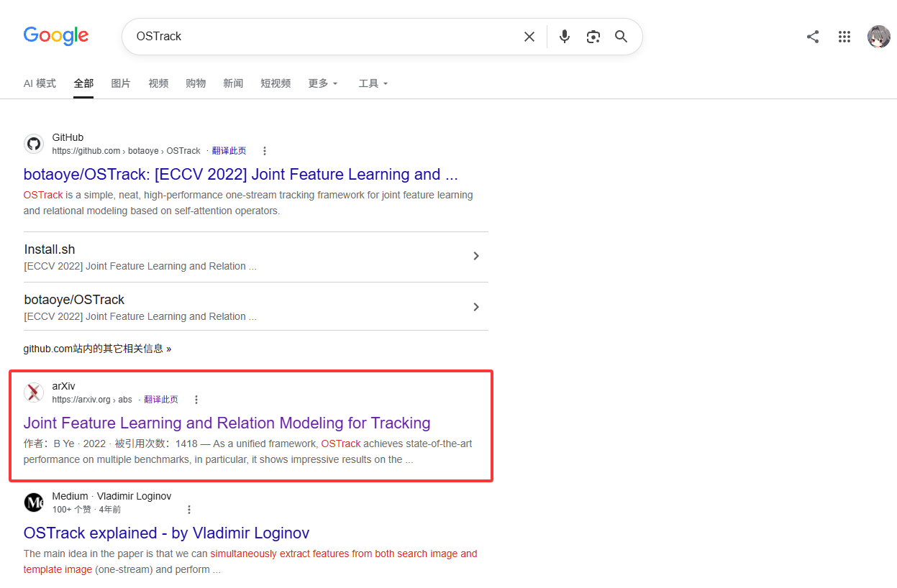The width and height of the screenshot is (897, 588).
Task: Click 翻译此页 on the GitHub result
Action: (229, 151)
